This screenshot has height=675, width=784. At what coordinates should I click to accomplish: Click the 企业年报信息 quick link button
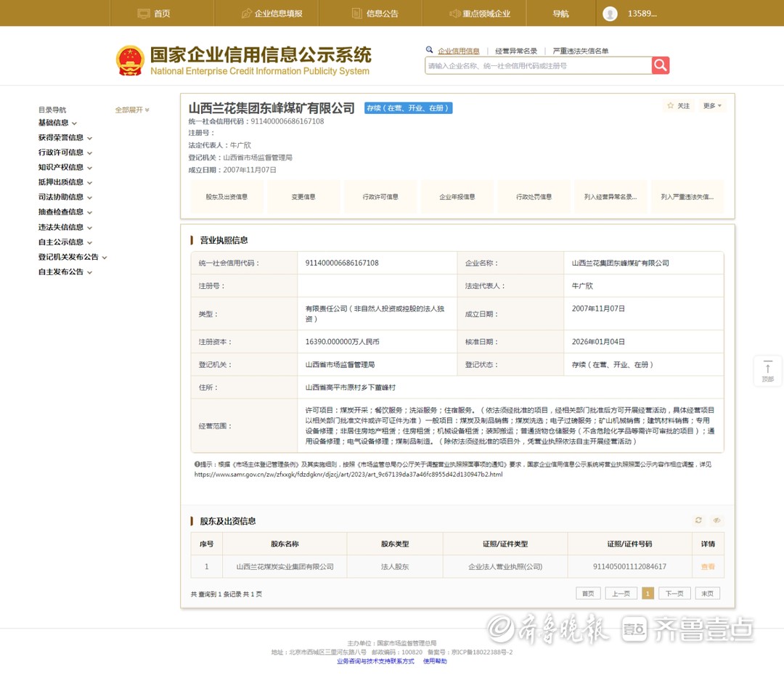pyautogui.click(x=457, y=197)
